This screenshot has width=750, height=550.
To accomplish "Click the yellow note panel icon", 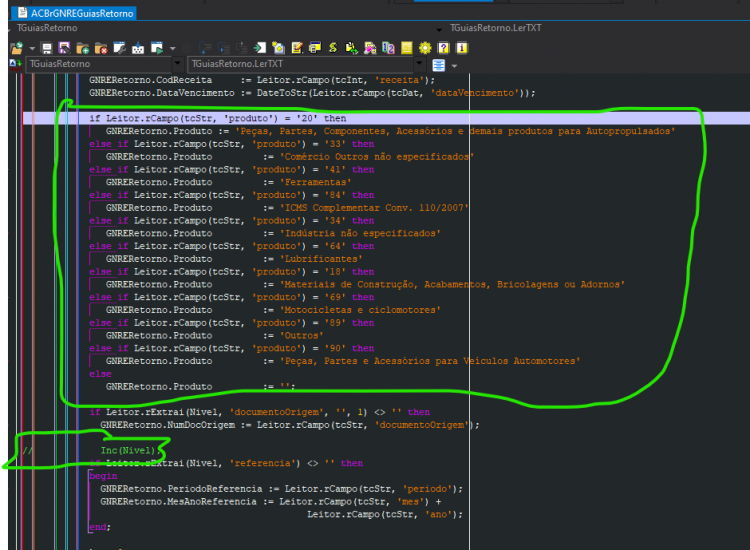I will click(407, 48).
